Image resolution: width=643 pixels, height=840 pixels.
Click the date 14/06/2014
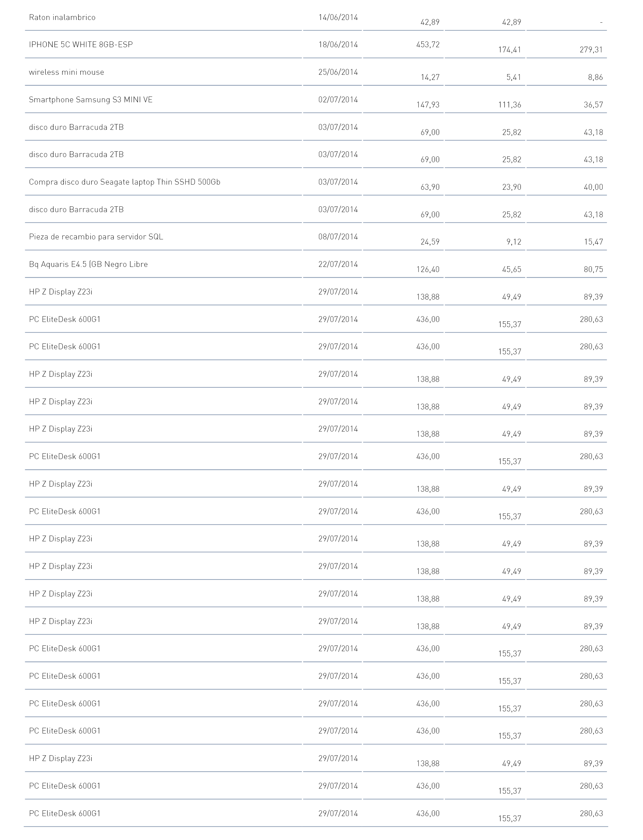click(338, 17)
